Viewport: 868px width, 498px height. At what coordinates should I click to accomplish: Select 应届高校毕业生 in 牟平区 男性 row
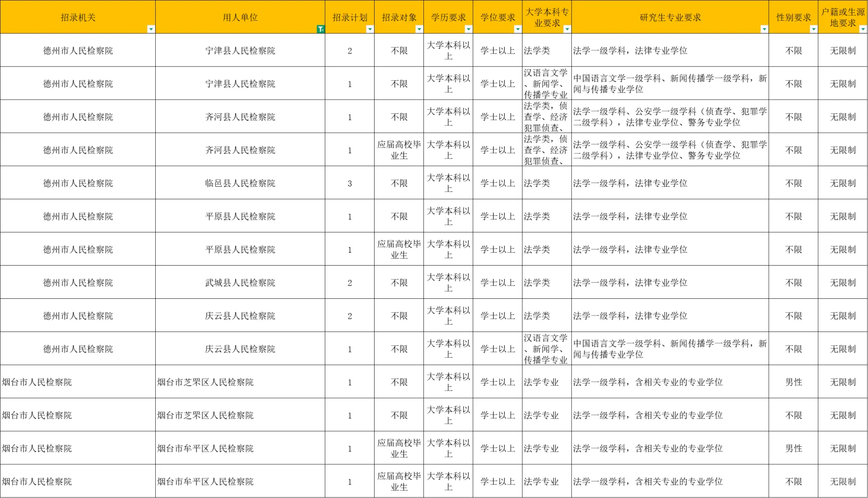click(x=399, y=448)
